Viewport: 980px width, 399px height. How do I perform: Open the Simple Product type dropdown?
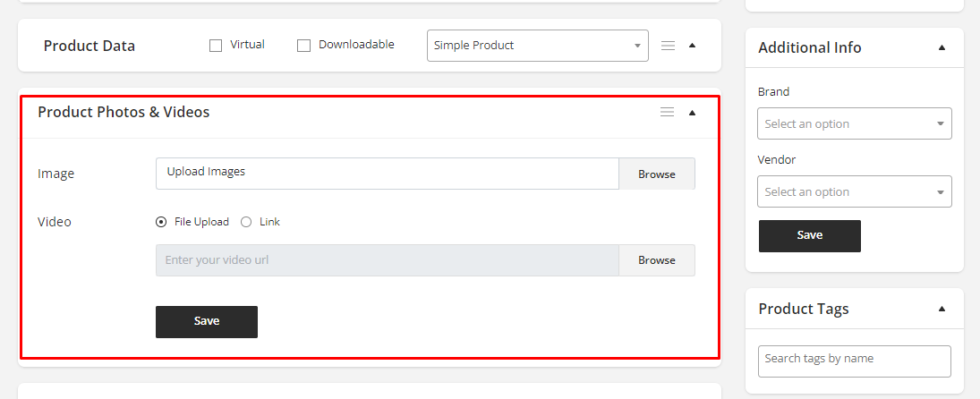point(537,46)
